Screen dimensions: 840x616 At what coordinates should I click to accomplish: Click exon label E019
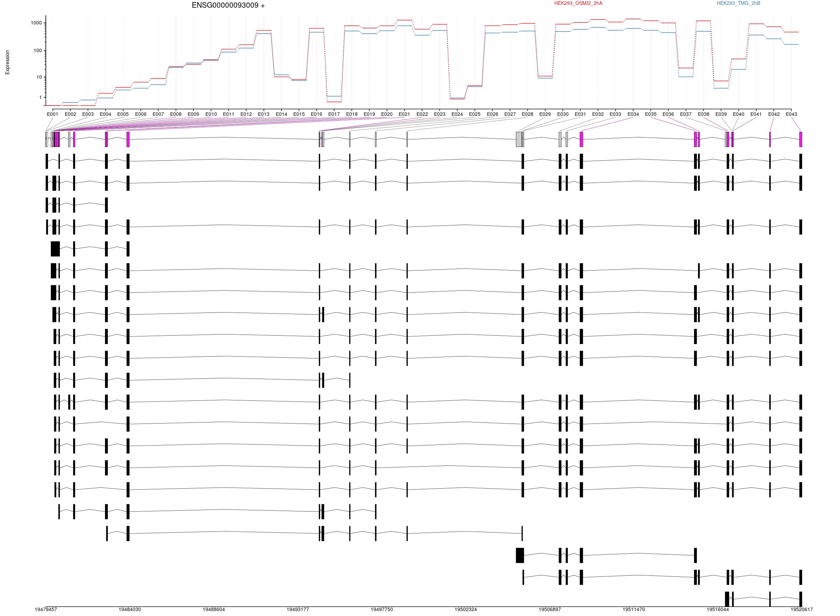pyautogui.click(x=369, y=114)
